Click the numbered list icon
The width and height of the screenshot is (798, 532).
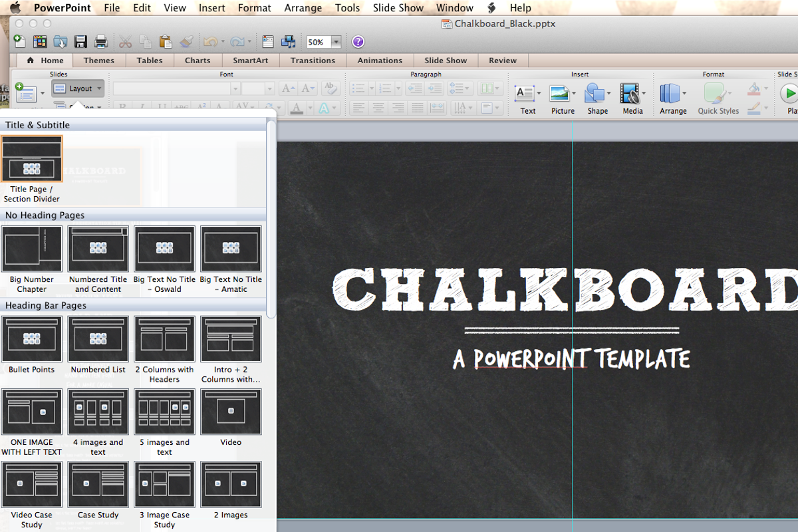384,88
